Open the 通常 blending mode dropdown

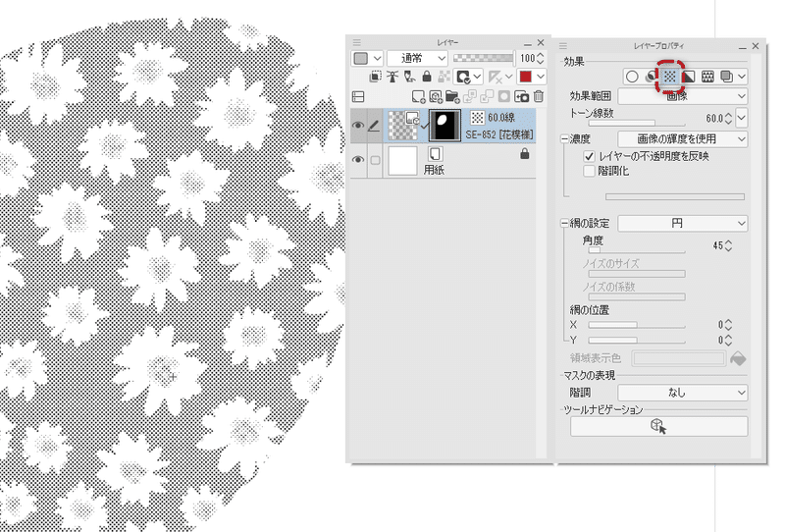pyautogui.click(x=417, y=59)
